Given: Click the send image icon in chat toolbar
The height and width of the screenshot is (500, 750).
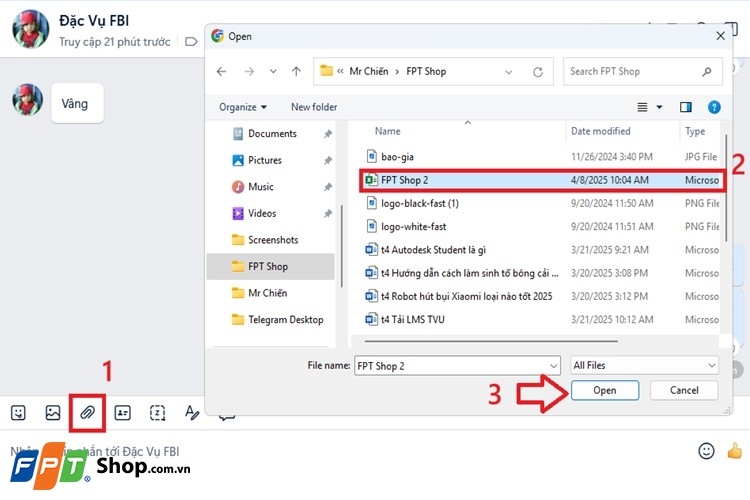Looking at the screenshot, I should click(53, 412).
